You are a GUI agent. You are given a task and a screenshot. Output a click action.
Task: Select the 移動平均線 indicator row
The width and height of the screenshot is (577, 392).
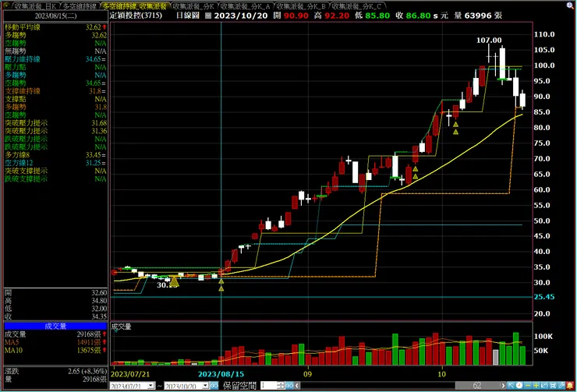[55, 27]
